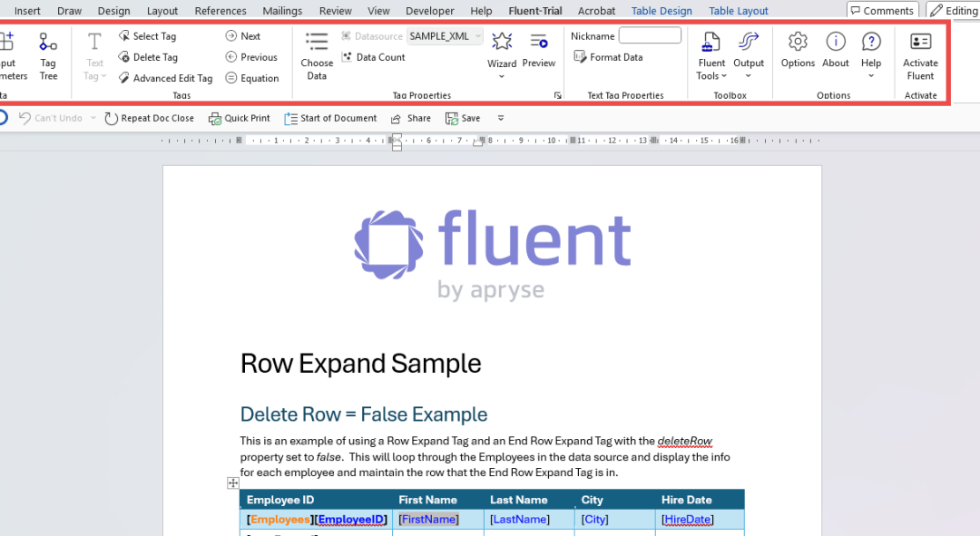Click the [HireDate] tag

tap(688, 519)
